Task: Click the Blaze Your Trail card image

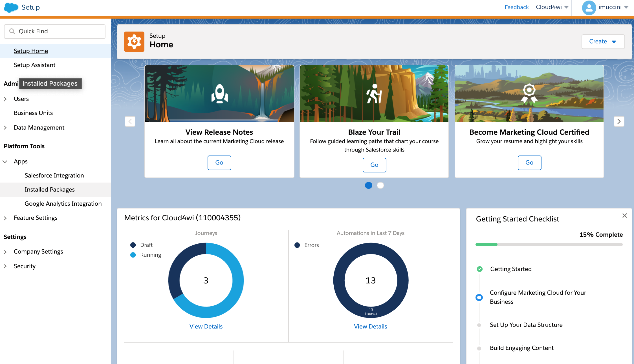Action: click(x=374, y=94)
